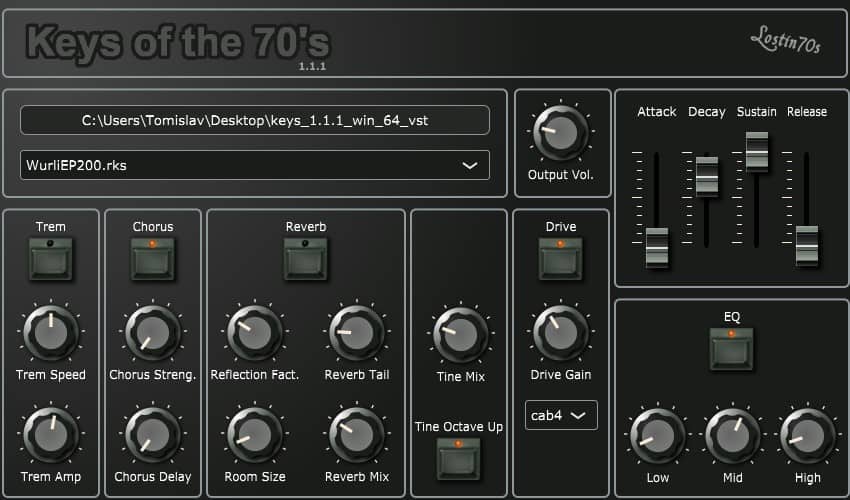Click the Attack label
Viewport: 850px width, 500px height.
pos(657,112)
